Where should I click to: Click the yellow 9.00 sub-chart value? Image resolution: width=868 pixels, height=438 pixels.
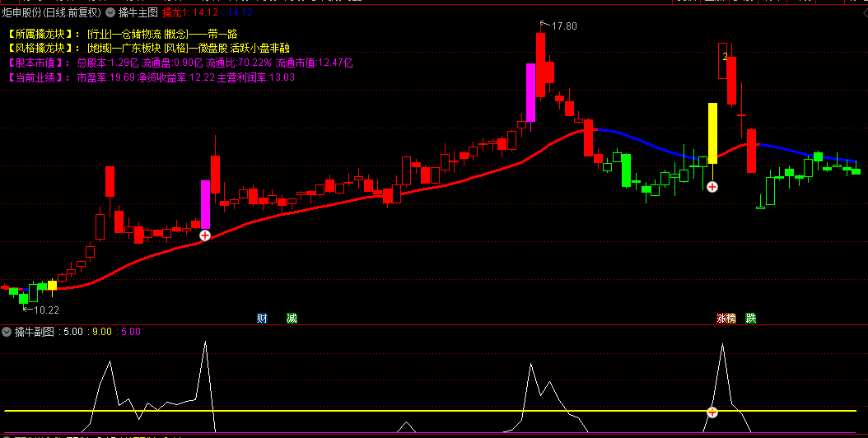(102, 332)
